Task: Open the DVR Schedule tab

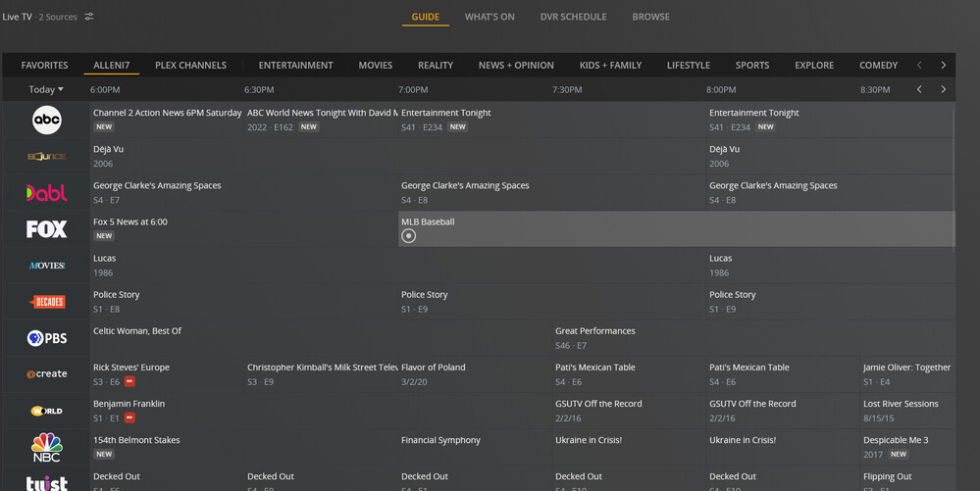Action: [x=573, y=17]
